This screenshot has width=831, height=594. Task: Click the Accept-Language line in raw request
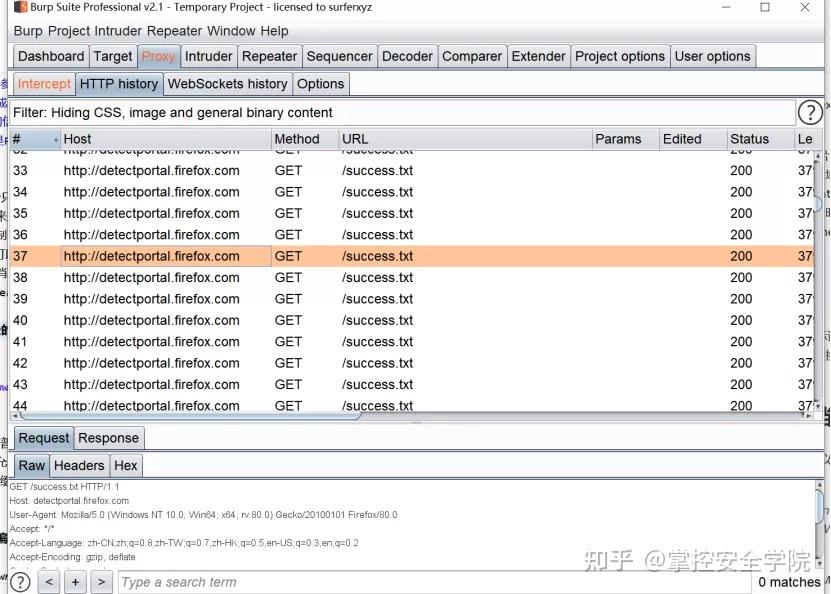pyautogui.click(x=184, y=543)
